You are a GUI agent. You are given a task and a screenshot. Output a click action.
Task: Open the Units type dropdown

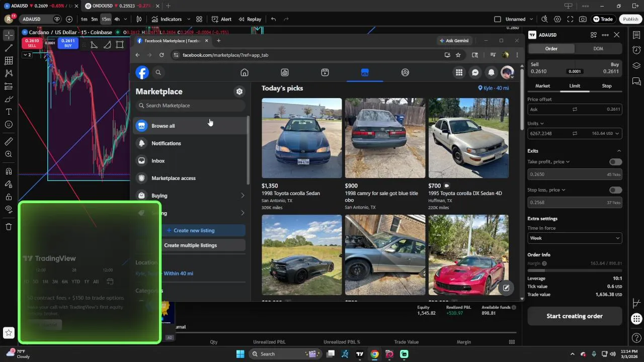point(535,123)
